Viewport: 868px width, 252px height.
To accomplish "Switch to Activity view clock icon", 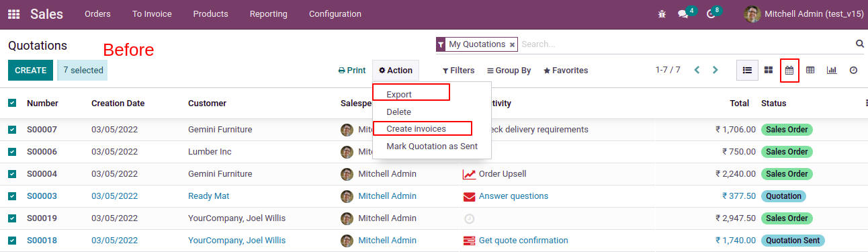I will [x=853, y=70].
